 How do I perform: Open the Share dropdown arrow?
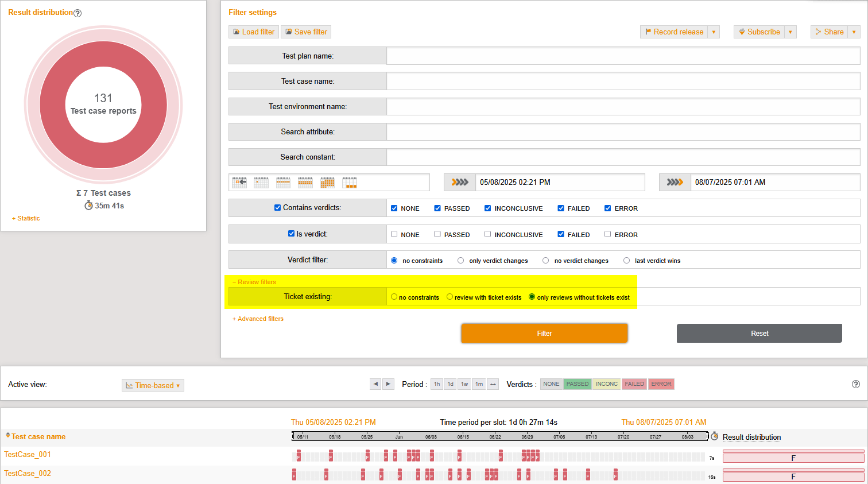point(853,32)
